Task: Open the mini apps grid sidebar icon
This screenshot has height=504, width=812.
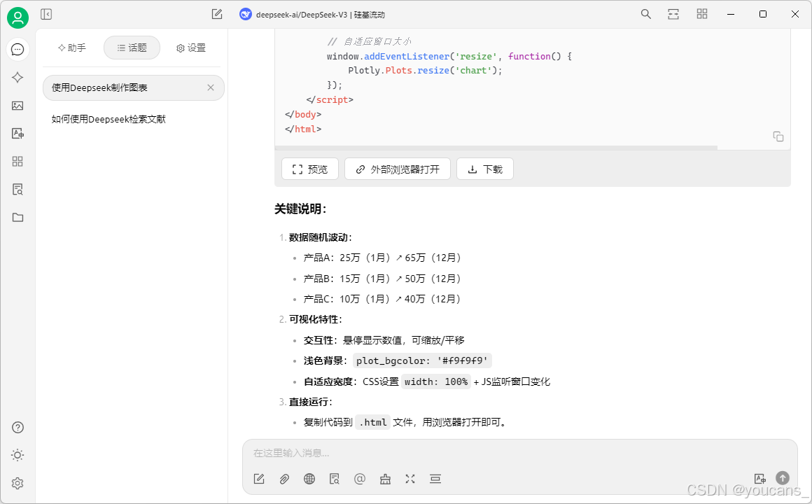Action: coord(17,162)
